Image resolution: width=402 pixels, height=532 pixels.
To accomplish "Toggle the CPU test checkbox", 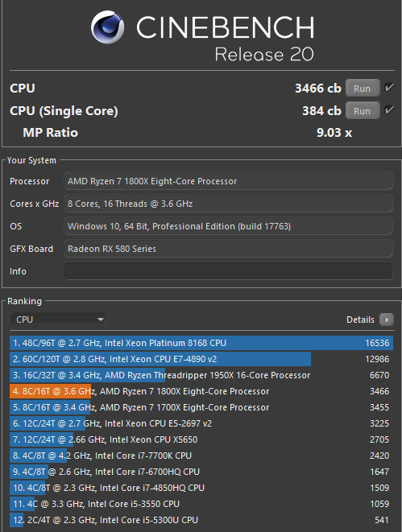I will click(x=389, y=88).
